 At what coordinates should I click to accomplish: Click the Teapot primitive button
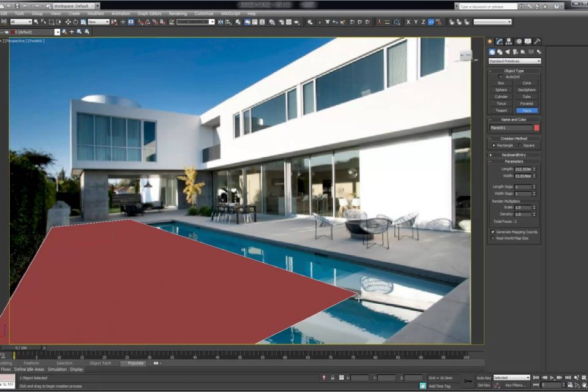coord(501,110)
